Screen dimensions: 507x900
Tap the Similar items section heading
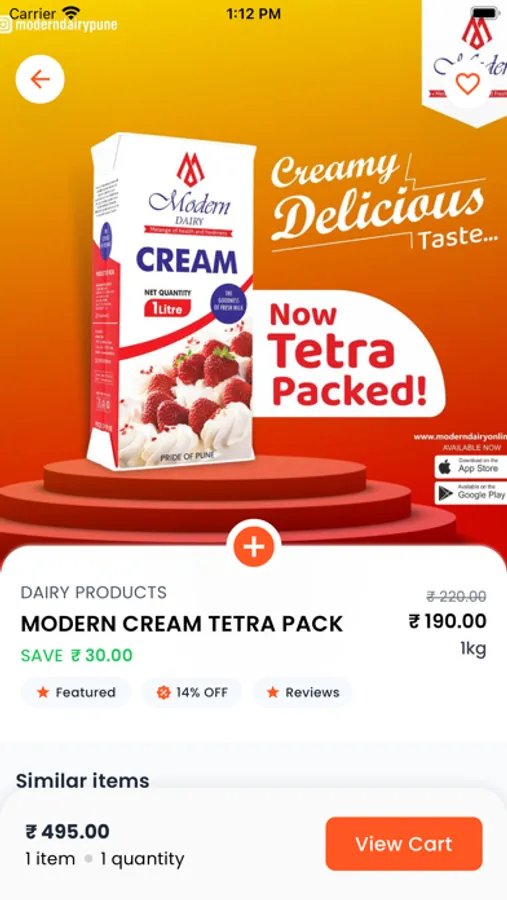pyautogui.click(x=83, y=781)
